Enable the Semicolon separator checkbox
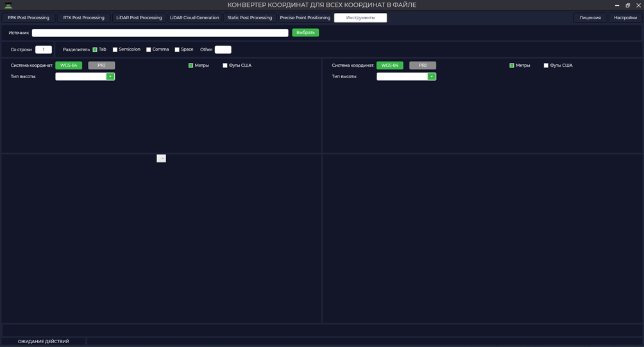Image resolution: width=644 pixels, height=347 pixels. coord(115,49)
